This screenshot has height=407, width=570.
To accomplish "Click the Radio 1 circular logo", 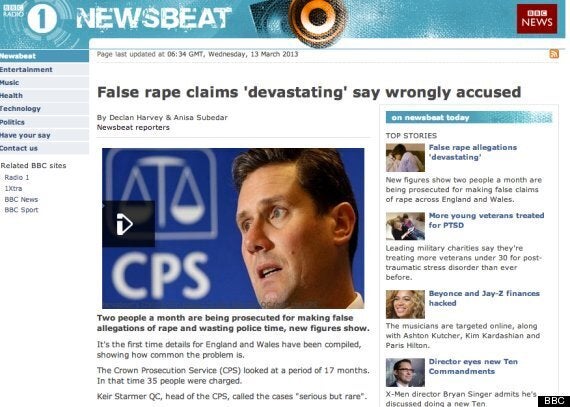I will pos(42,18).
